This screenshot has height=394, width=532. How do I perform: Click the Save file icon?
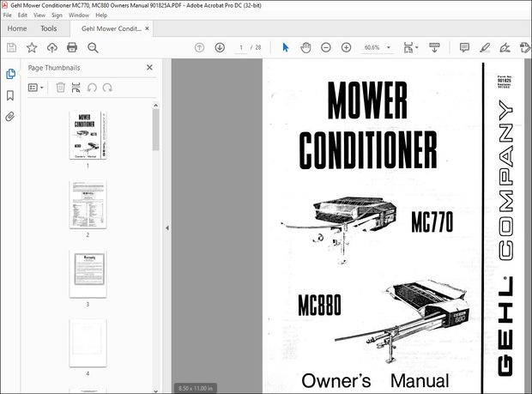point(11,47)
